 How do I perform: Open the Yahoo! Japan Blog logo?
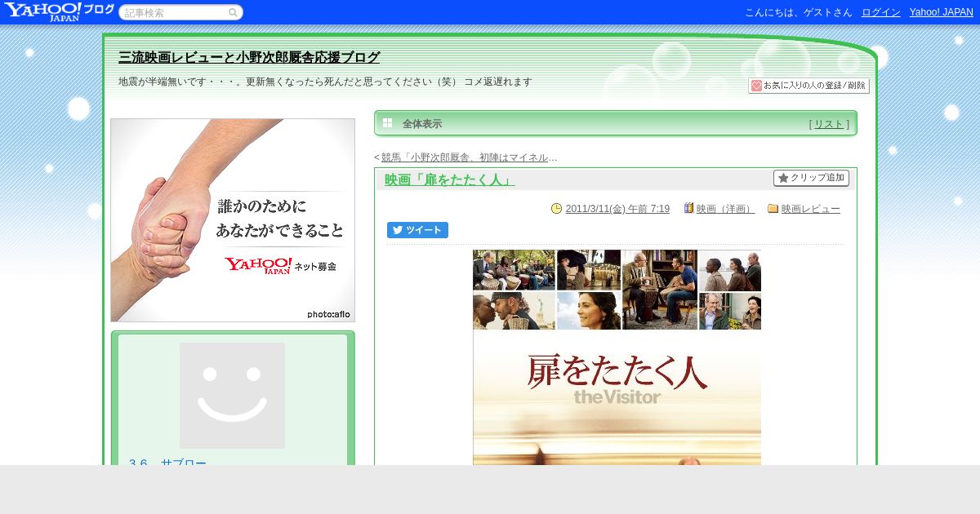(59, 11)
